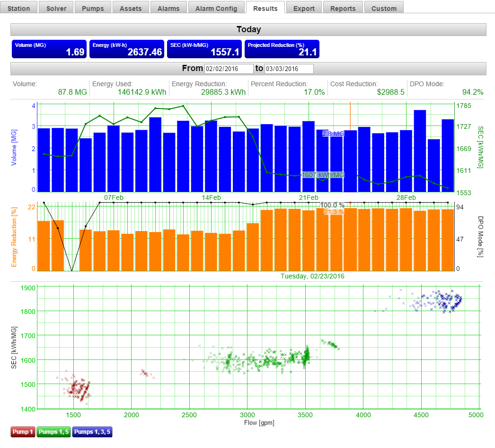Viewport: 495px width, 448px height.
Task: Select the Alarms tab
Action: [x=168, y=8]
